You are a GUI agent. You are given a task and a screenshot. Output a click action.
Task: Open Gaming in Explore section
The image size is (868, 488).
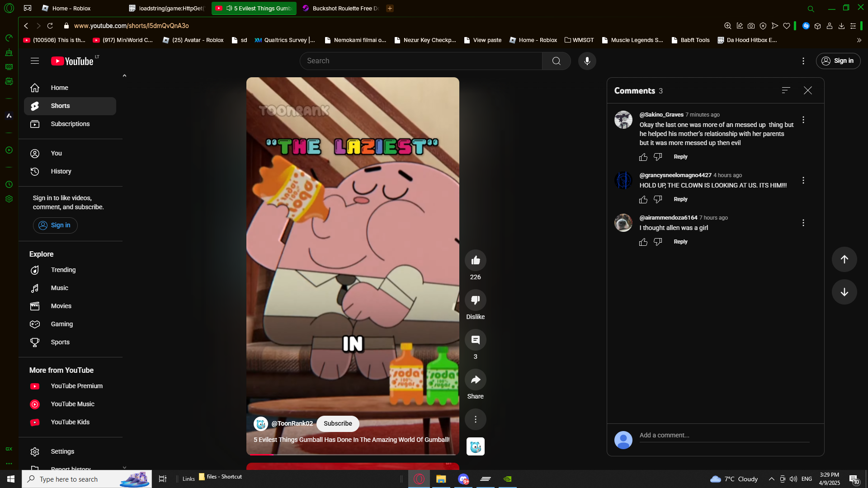pos(70,324)
